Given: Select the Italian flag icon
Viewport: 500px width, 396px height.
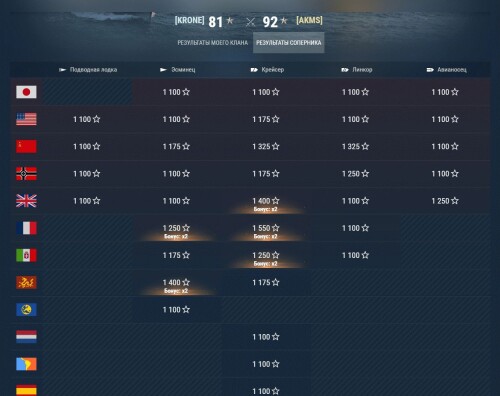Looking at the screenshot, I should (26, 255).
